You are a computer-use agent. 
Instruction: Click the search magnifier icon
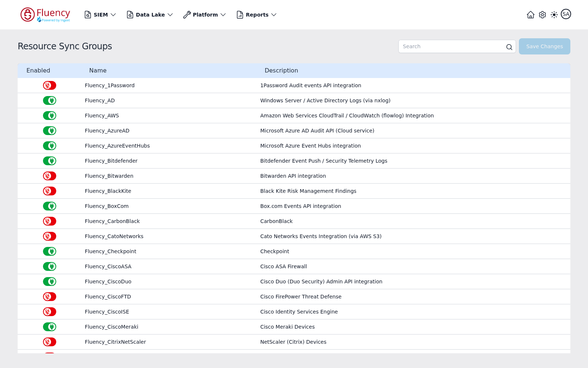(x=509, y=47)
